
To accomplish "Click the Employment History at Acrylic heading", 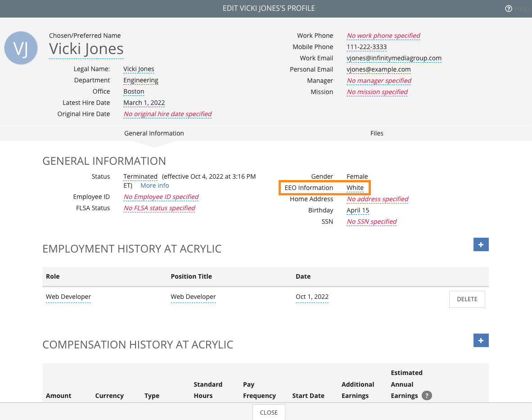I will pos(132,248).
